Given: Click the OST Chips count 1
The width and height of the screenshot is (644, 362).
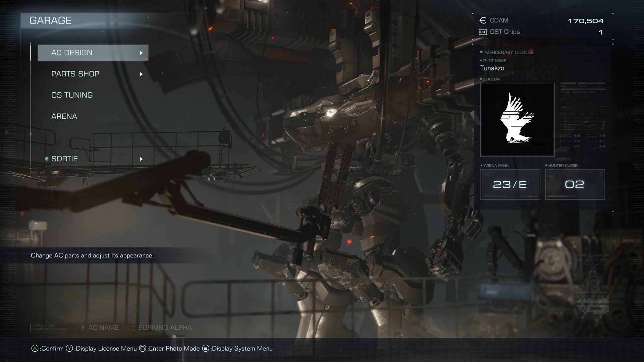Looking at the screenshot, I should (600, 33).
